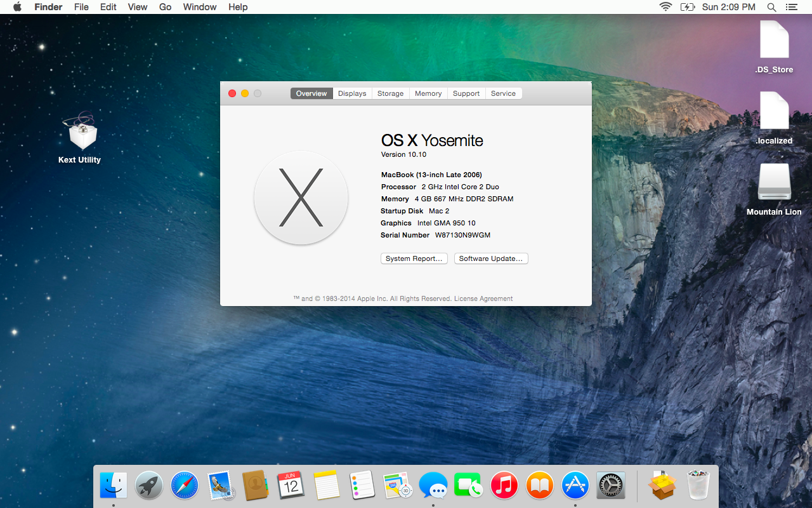Screen dimensions: 812x508
Task: Open Mail stamp icon in Dock
Action: coord(221,486)
